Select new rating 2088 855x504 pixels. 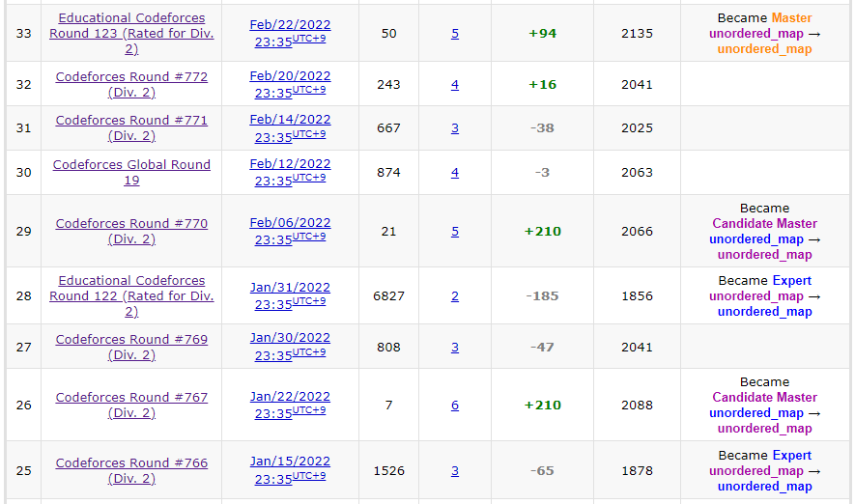pyautogui.click(x=637, y=405)
